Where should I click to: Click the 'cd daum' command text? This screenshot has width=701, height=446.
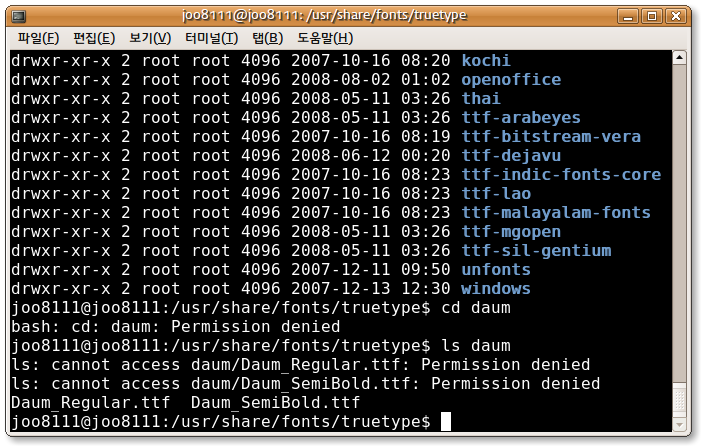pyautogui.click(x=476, y=307)
